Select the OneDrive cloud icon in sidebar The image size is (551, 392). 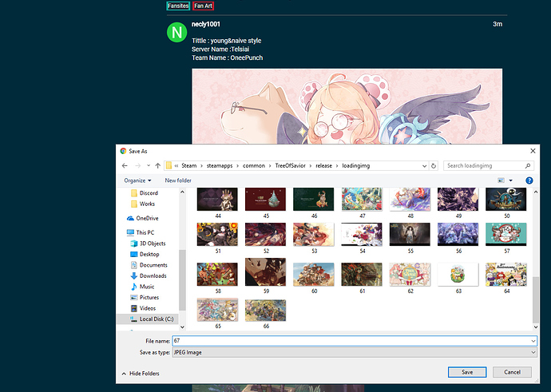[131, 218]
